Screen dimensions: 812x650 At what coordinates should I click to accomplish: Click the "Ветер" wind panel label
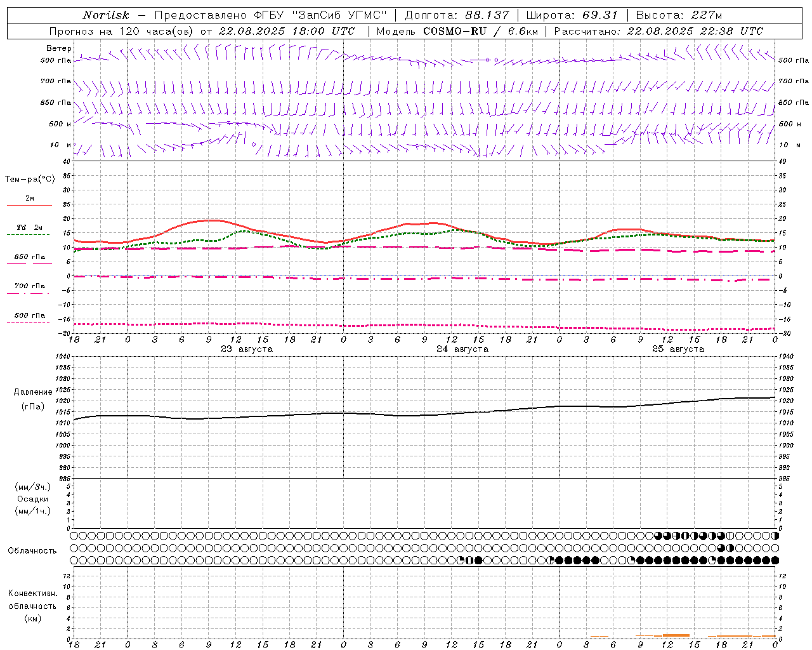59,48
